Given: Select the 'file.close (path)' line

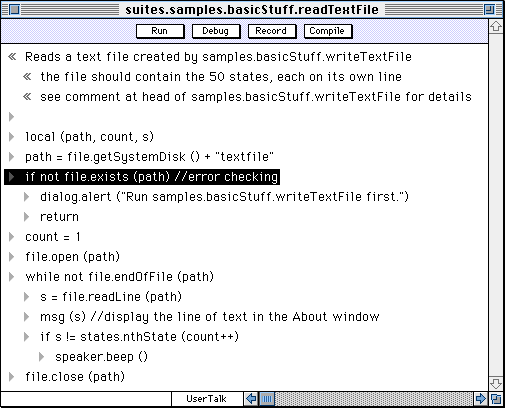Looking at the screenshot, I should point(75,377).
